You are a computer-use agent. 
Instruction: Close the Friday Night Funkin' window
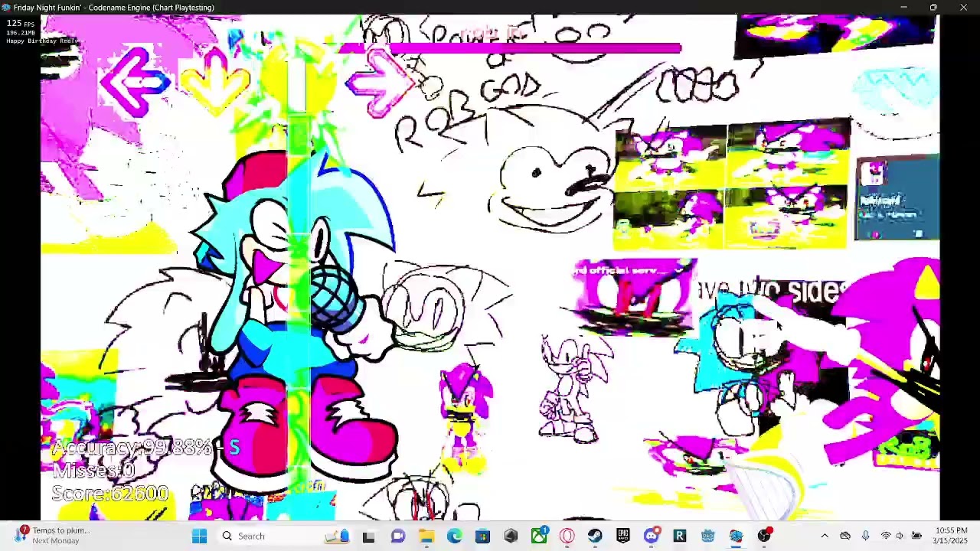pos(963,7)
